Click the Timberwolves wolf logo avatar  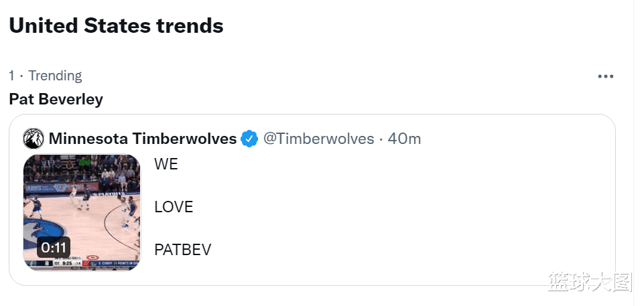tap(34, 139)
